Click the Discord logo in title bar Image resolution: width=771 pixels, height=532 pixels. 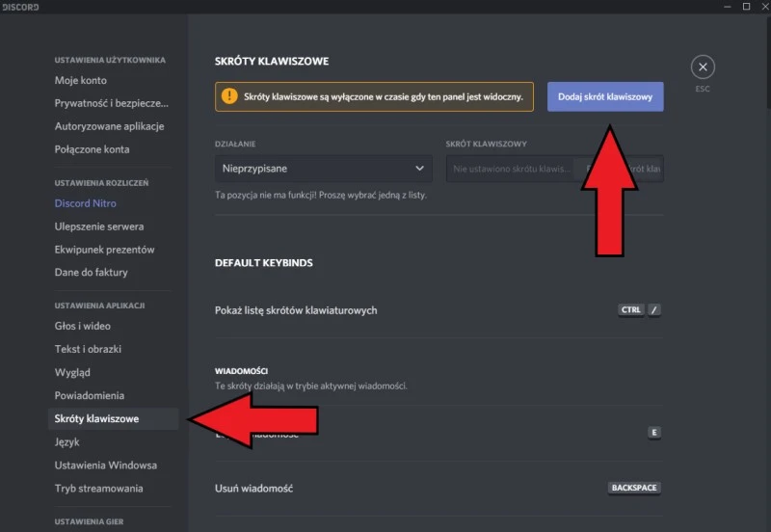point(19,7)
